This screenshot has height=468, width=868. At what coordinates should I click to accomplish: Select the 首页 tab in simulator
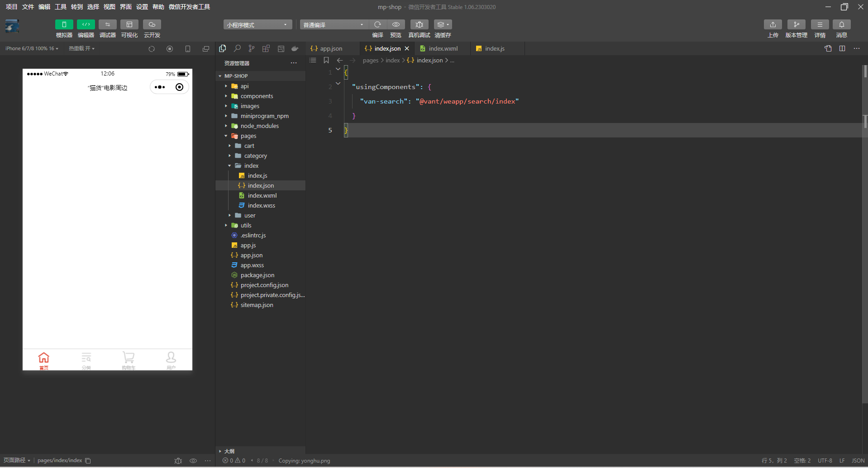44,360
